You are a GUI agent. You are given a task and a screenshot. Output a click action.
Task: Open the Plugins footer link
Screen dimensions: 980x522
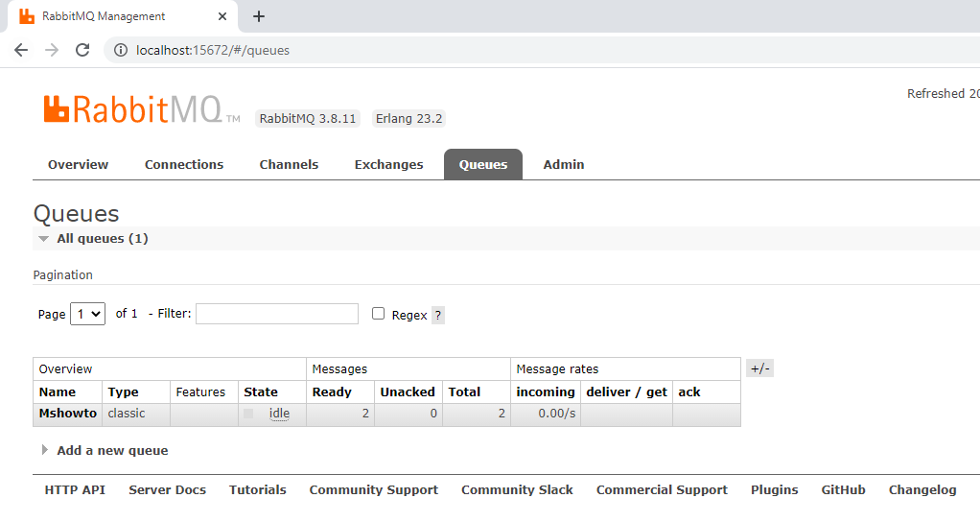pyautogui.click(x=775, y=490)
